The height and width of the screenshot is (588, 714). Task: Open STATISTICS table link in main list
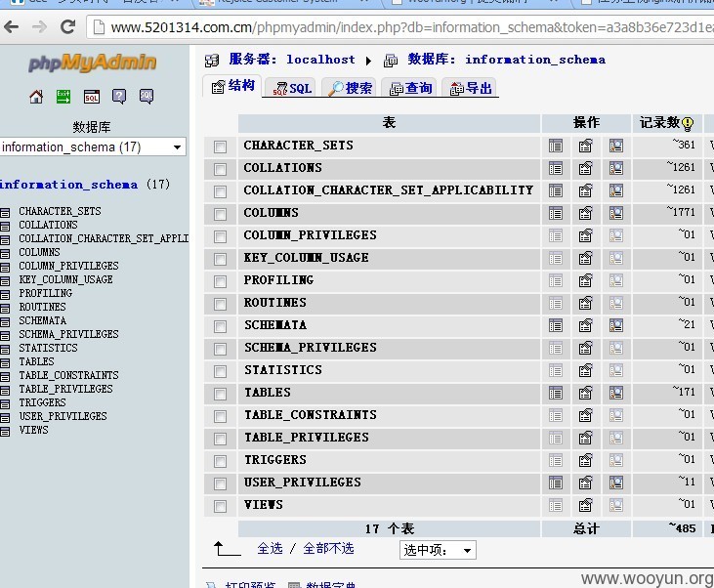tap(283, 370)
